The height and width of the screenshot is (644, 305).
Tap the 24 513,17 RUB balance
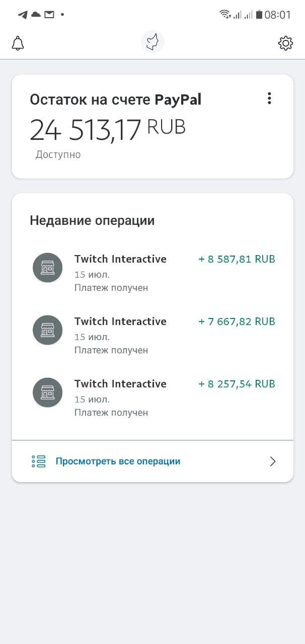107,129
